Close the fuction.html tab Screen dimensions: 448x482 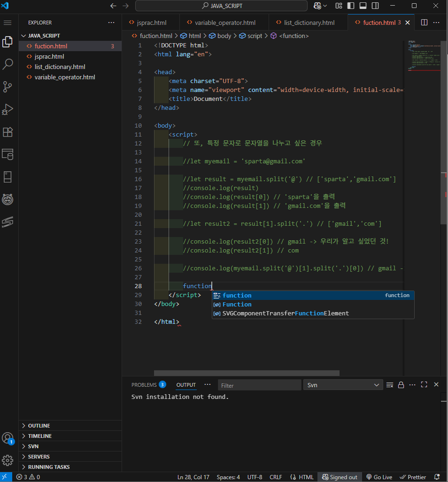click(408, 23)
